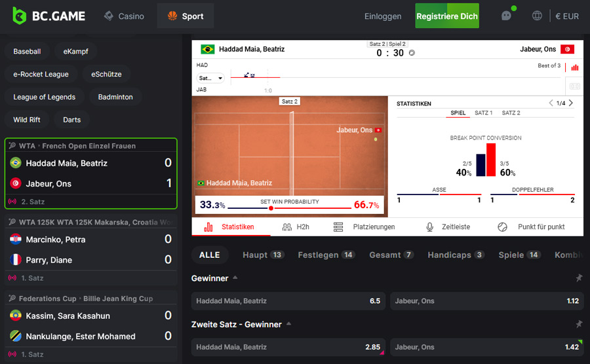
Task: Go to next statistics page arrow
Action: [571, 103]
